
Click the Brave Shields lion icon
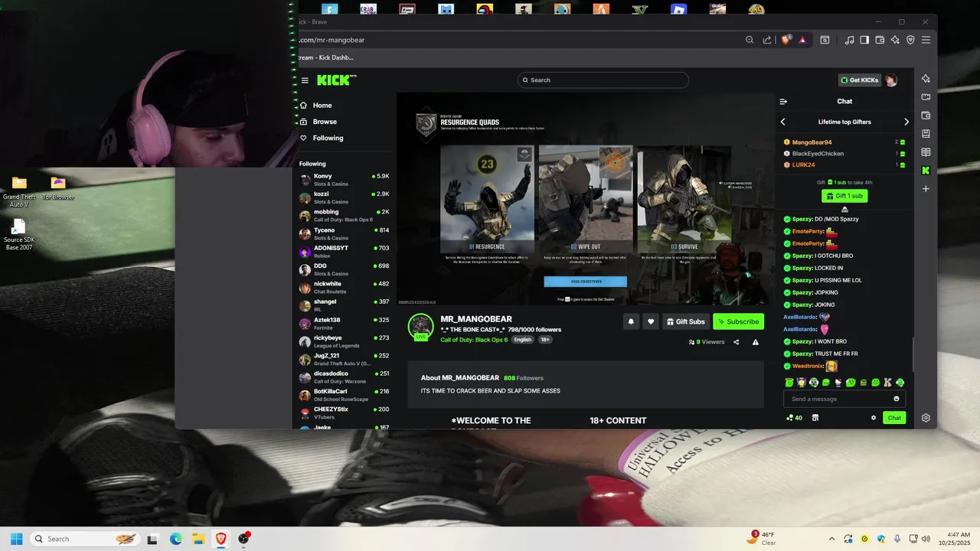(786, 40)
